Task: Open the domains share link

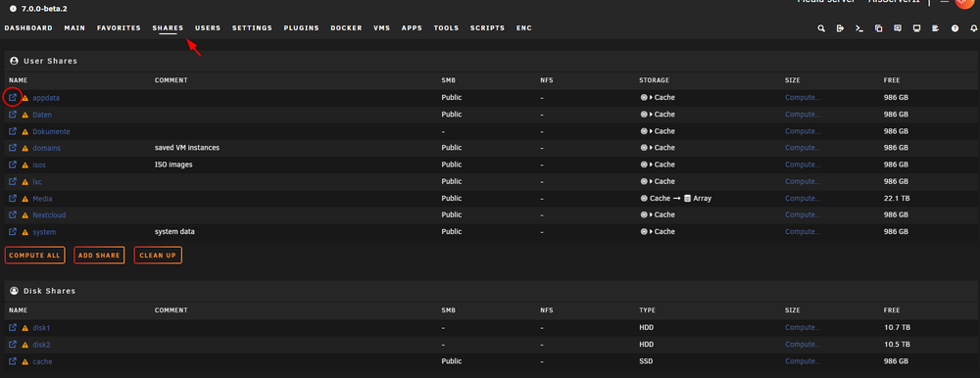Action: 46,148
